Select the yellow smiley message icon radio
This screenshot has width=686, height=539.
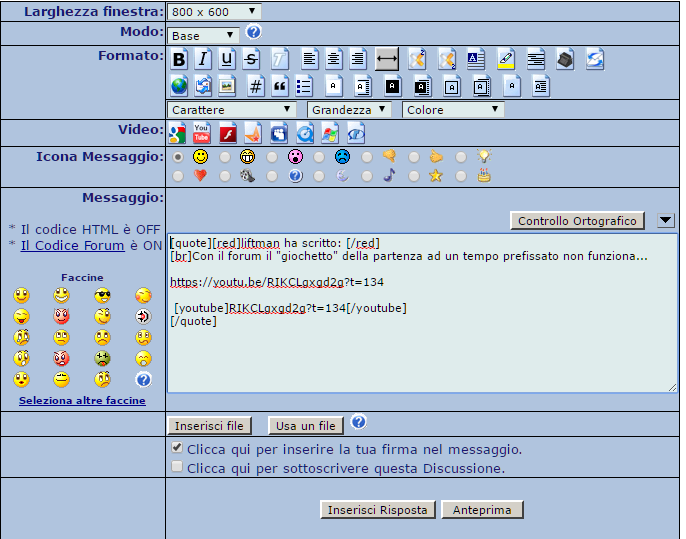click(x=178, y=157)
